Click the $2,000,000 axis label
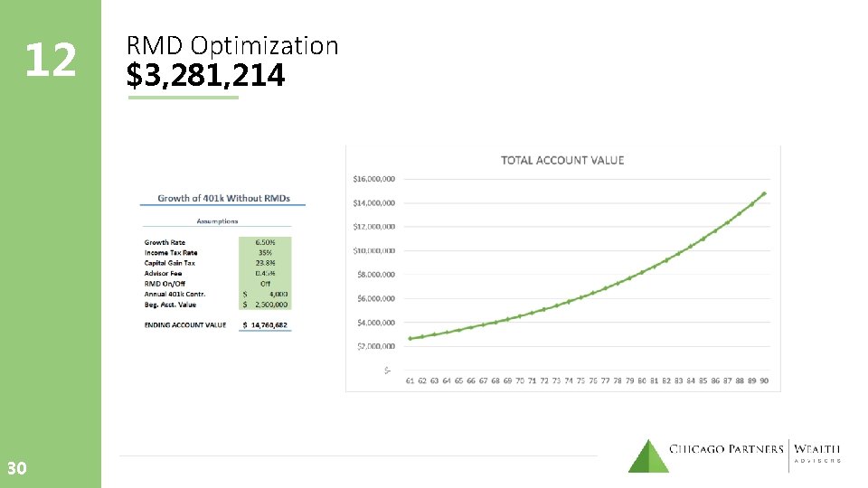The height and width of the screenshot is (488, 868). click(376, 346)
